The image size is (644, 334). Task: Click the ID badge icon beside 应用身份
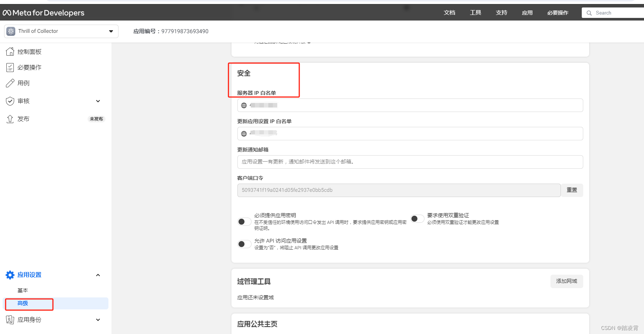(10, 319)
